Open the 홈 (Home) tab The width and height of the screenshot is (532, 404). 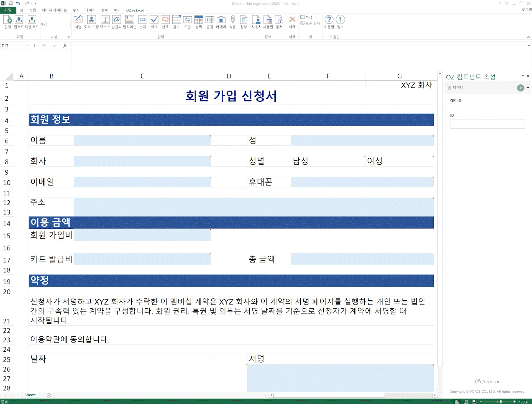(22, 10)
